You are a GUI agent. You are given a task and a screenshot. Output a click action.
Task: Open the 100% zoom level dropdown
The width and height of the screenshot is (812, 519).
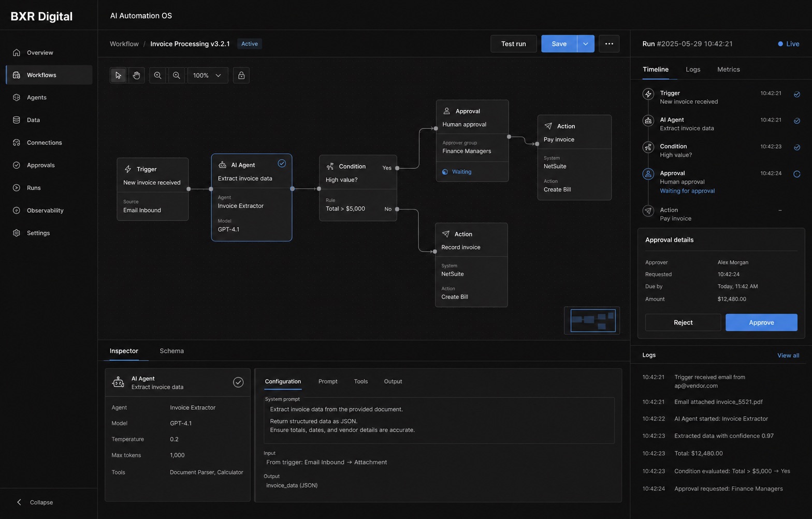tap(207, 76)
